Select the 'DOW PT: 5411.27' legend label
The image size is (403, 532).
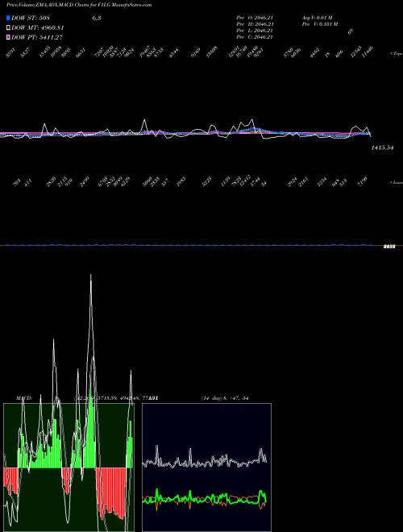point(37,37)
